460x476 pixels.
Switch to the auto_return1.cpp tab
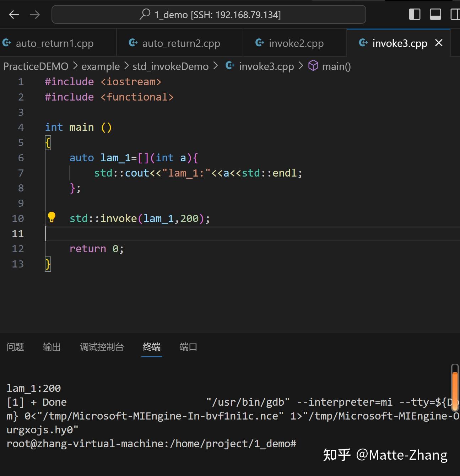(x=55, y=43)
